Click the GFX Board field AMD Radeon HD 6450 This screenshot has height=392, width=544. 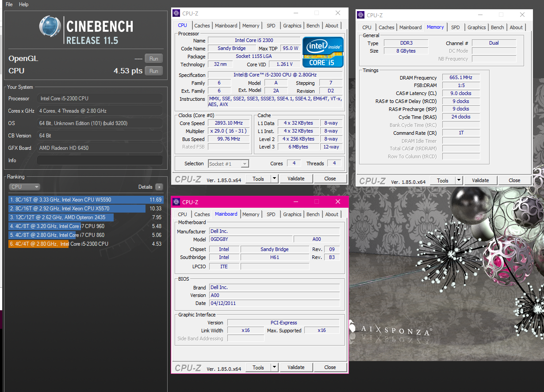click(100, 148)
